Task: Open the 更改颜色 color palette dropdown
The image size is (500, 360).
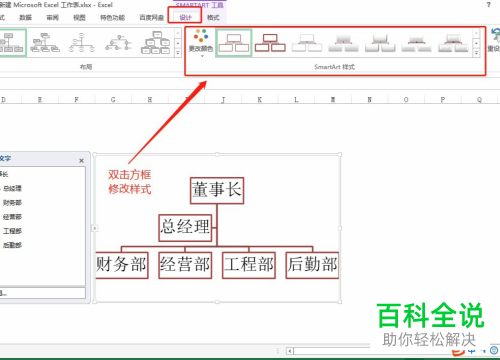Action: 201,43
